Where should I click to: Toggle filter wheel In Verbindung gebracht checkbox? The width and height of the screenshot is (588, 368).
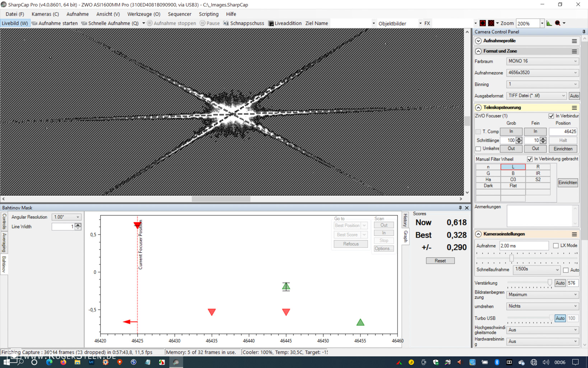click(x=529, y=159)
